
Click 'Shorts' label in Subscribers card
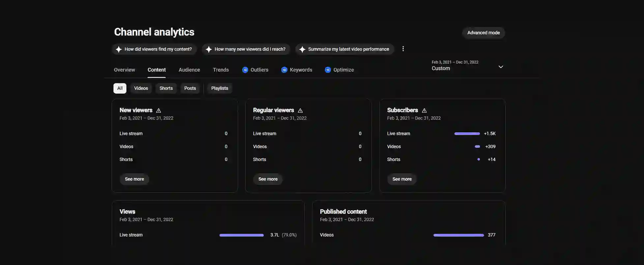394,159
